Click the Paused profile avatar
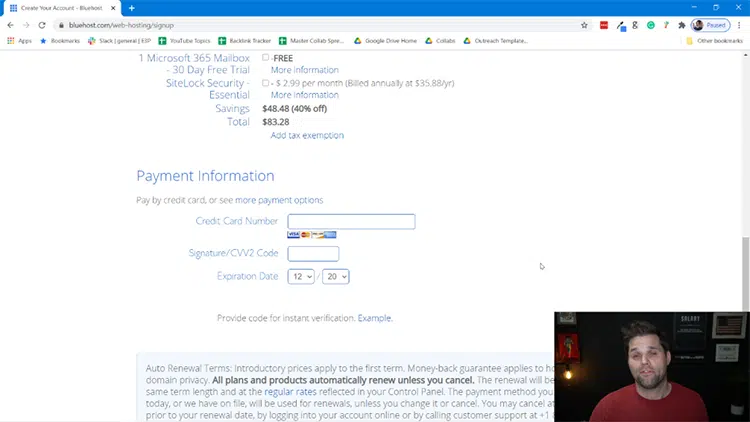The image size is (750, 422). point(709,25)
